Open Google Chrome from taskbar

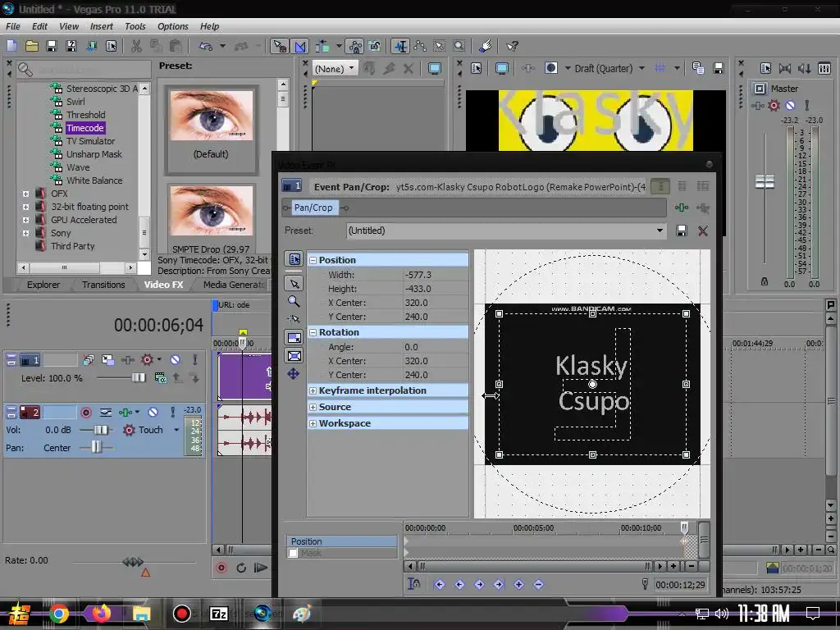click(59, 614)
